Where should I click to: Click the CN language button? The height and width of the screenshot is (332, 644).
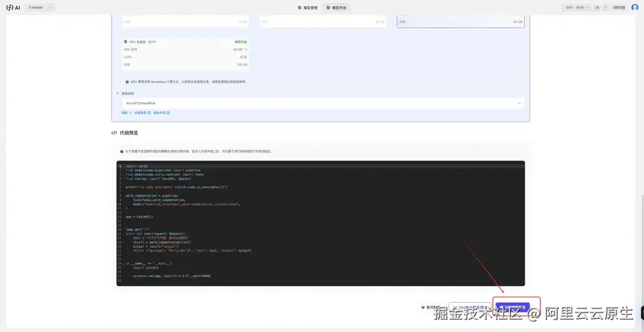[597, 7]
